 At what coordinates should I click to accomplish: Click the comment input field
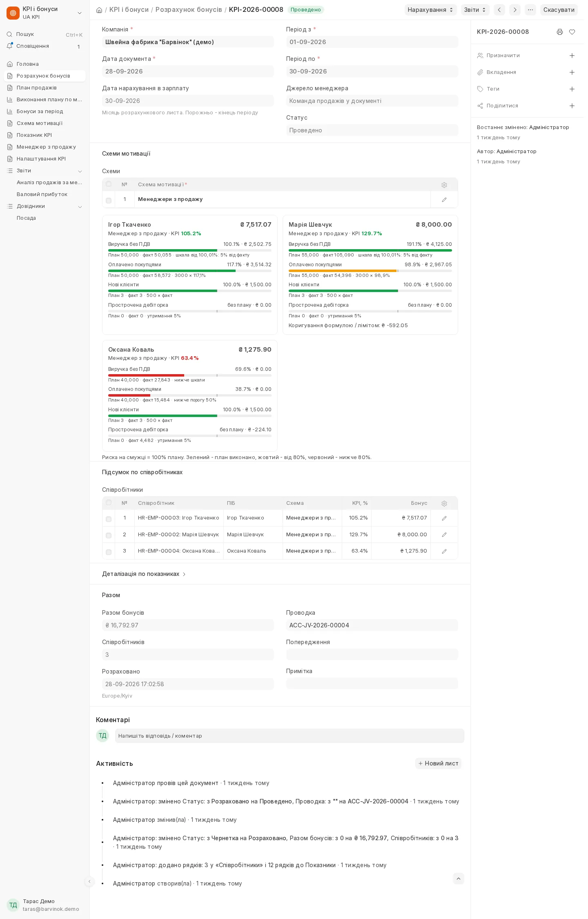tap(290, 736)
